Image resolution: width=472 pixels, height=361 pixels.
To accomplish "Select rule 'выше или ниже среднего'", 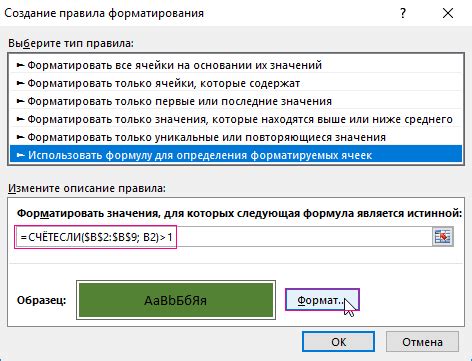I will (236, 119).
